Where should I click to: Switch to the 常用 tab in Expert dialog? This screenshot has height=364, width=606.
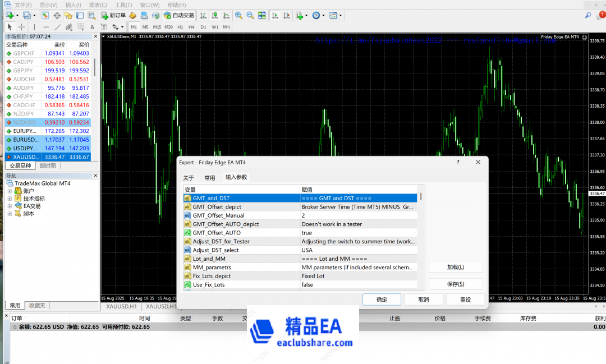click(x=209, y=177)
